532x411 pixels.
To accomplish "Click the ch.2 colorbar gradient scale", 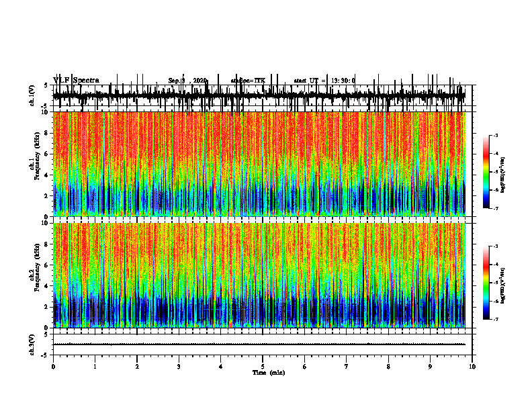I will point(486,283).
